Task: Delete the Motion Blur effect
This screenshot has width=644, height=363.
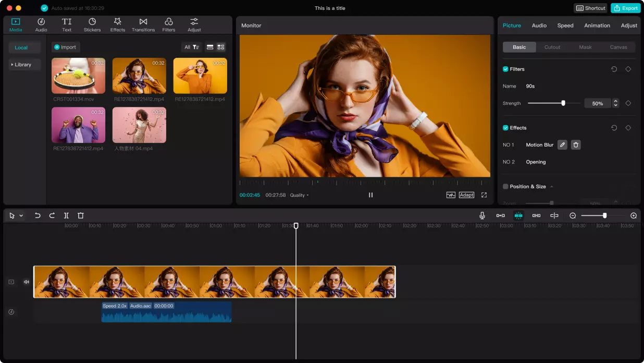Action: pos(576,144)
